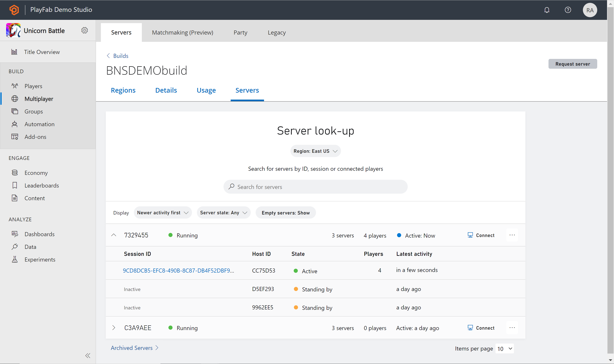Click the Dashboards analyze icon
This screenshot has height=364, width=614.
15,234
